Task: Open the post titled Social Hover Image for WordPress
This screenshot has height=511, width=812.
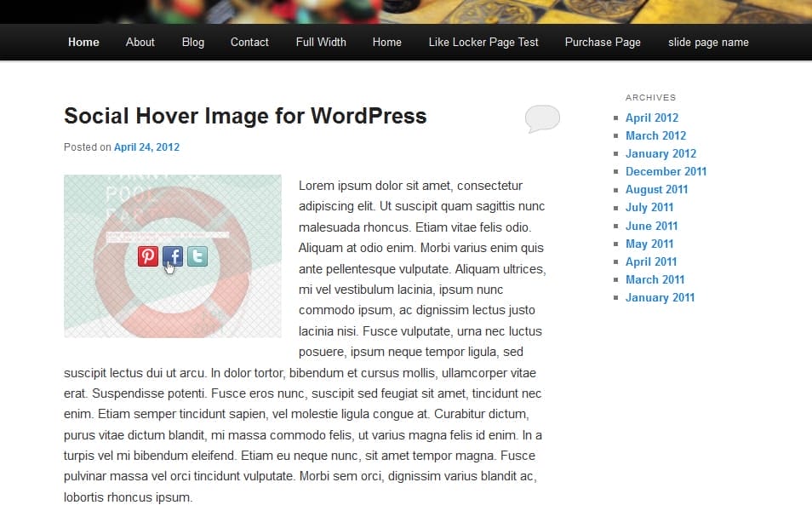Action: [244, 116]
